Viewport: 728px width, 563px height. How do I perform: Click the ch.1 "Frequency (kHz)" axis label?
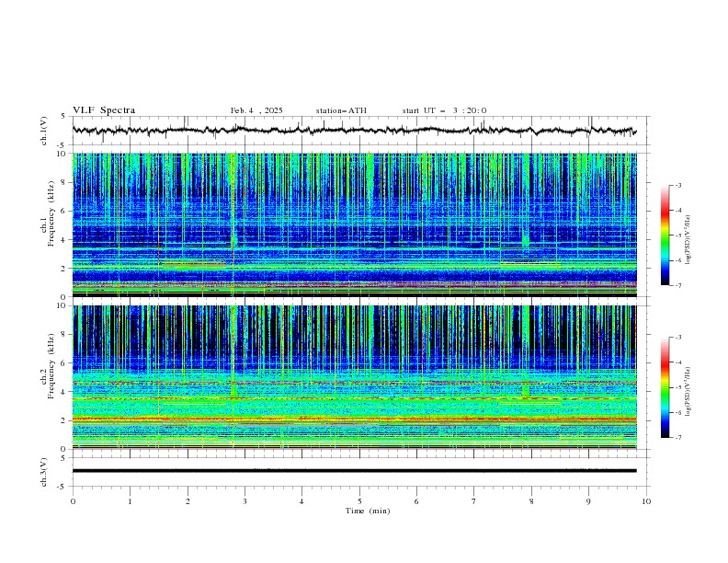[x=51, y=214]
